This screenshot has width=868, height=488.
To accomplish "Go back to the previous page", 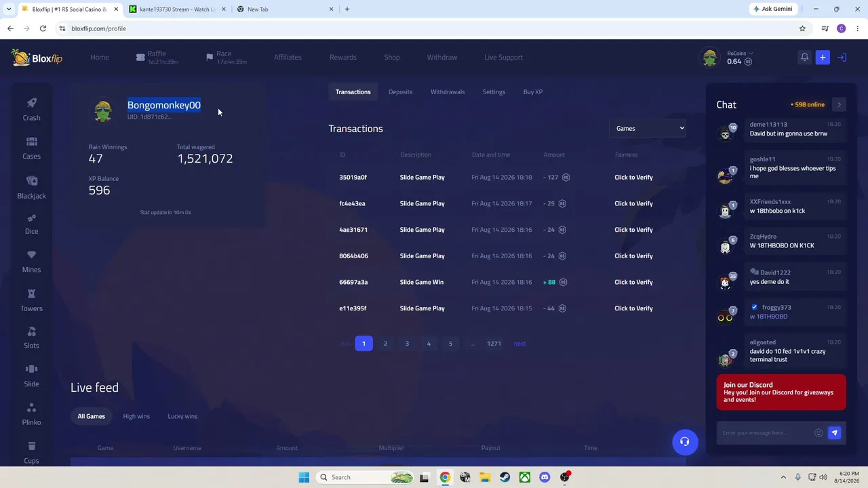I will pyautogui.click(x=10, y=28).
